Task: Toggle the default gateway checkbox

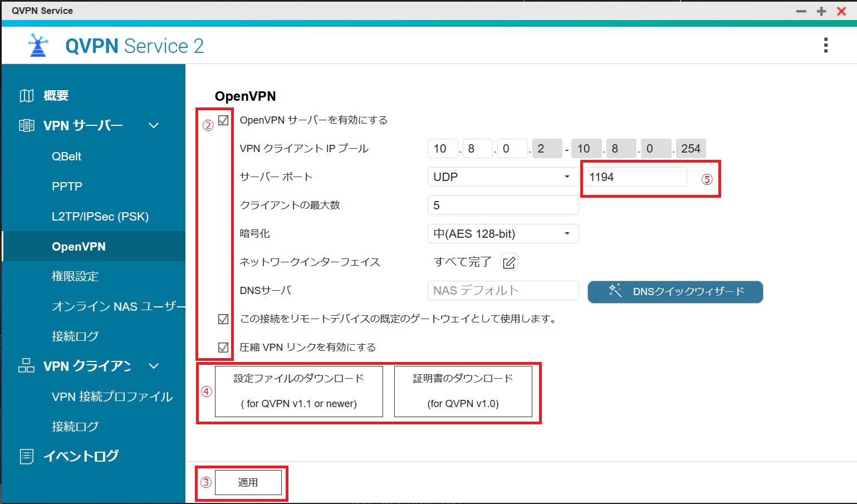Action: click(223, 319)
